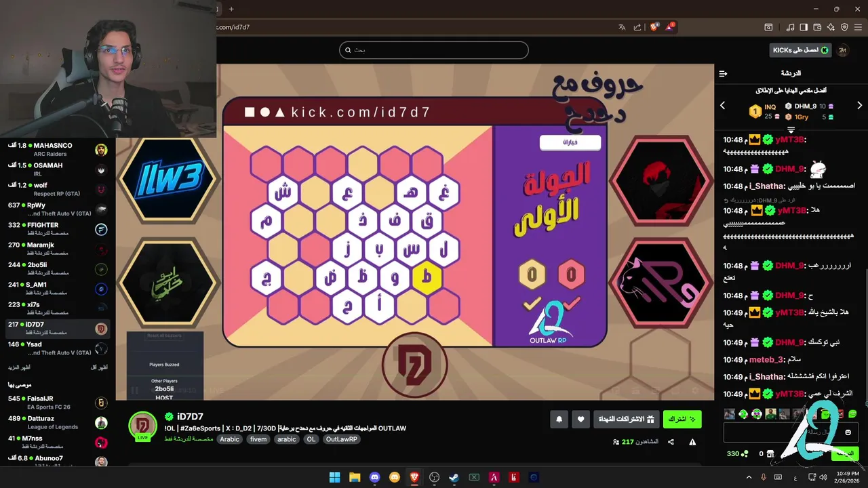
Task: Open the Brave Wallet icon
Action: pos(817,27)
